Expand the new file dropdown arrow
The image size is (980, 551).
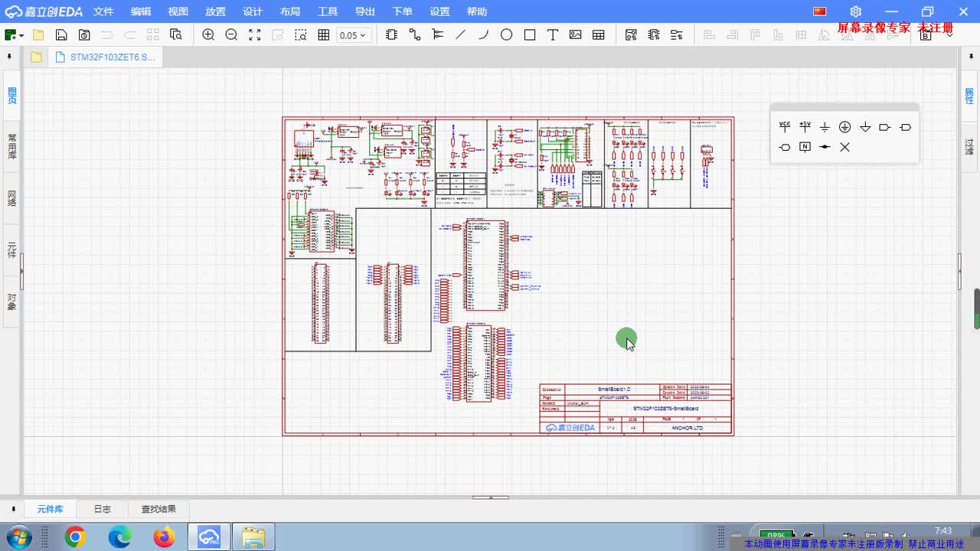point(21,34)
